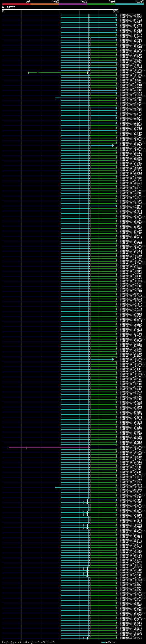The width and height of the screenshot is (146, 644).
Task: Click hit label UniRef100_Q1KYN2
Action: [x=131, y=455]
